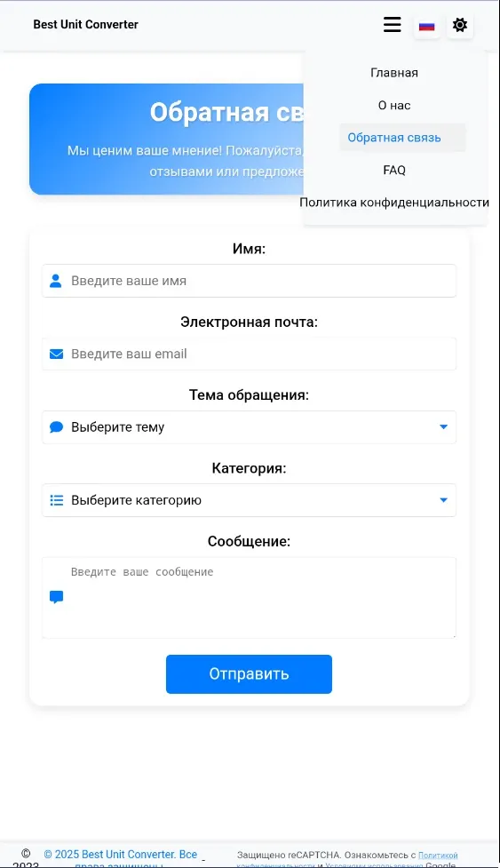Click the person icon in name field
Screen dimensions: 500x868
pyautogui.click(x=56, y=281)
